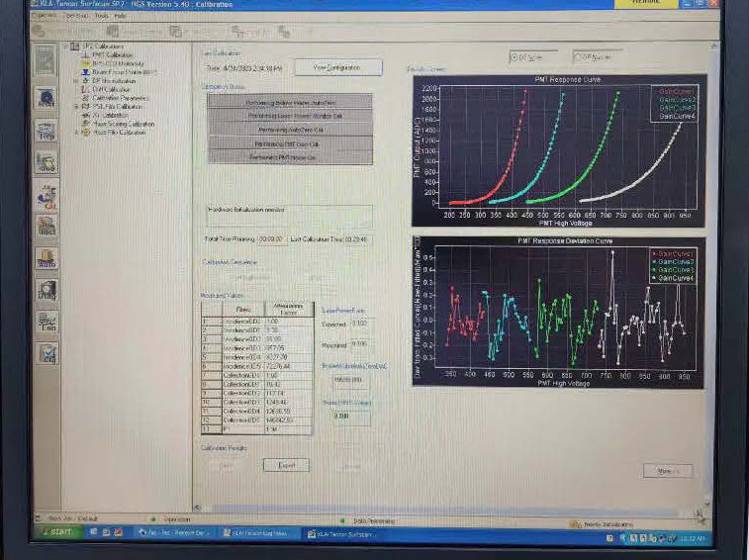Open the Help menu
The width and height of the screenshot is (749, 560).
pos(120,15)
